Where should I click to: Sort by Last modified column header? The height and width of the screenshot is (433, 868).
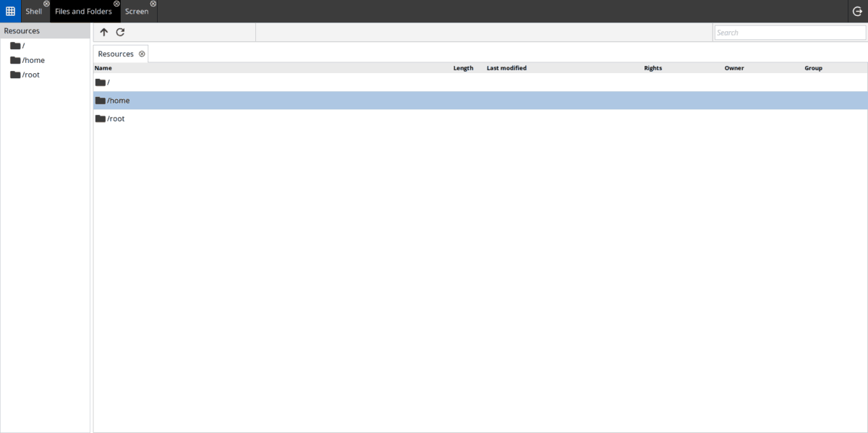pos(506,68)
